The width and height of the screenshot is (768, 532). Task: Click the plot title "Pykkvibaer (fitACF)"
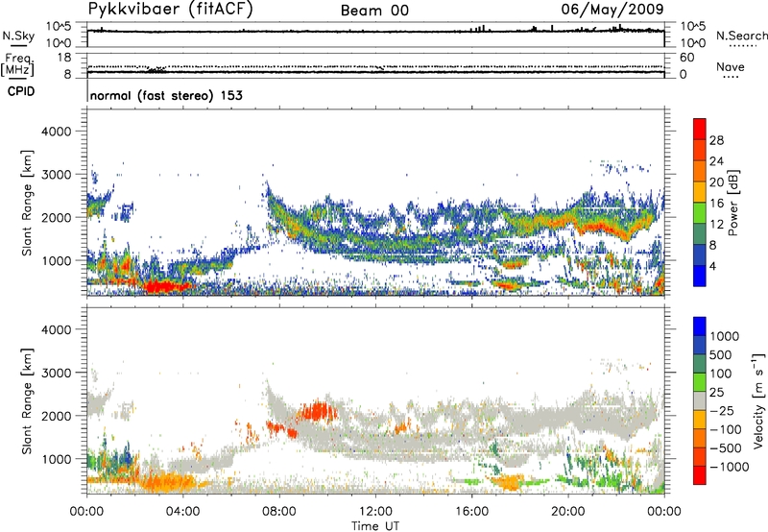point(170,10)
